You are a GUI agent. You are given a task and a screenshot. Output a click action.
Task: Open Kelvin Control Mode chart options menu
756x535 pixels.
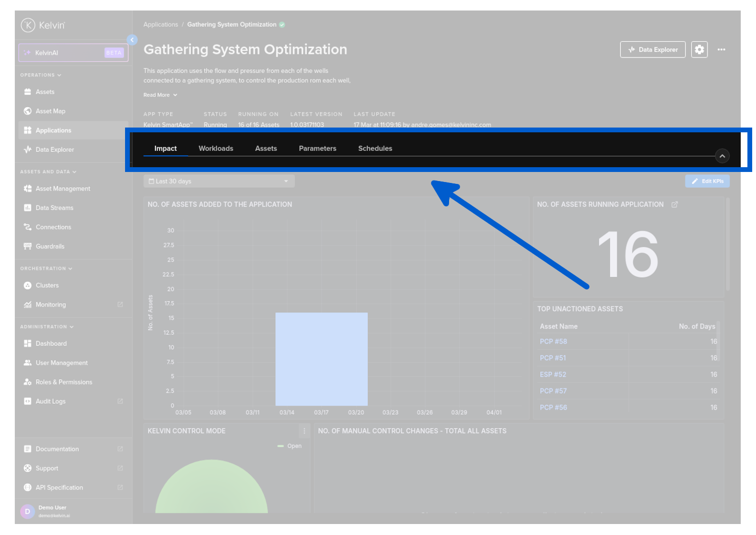(x=304, y=431)
